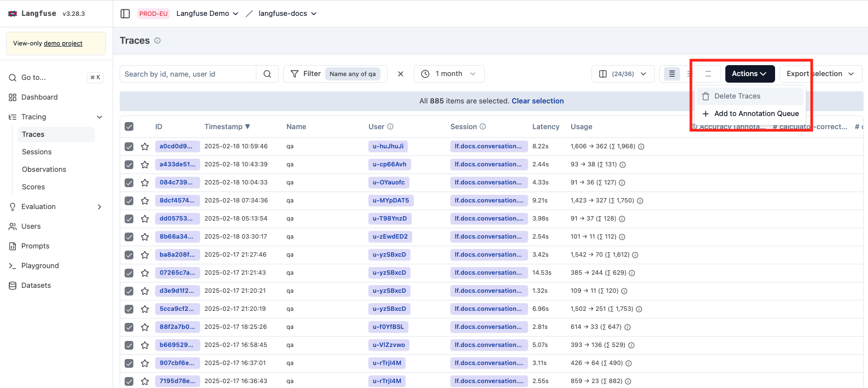
Task: Deselect the trace dd05753 checkbox
Action: click(x=129, y=219)
